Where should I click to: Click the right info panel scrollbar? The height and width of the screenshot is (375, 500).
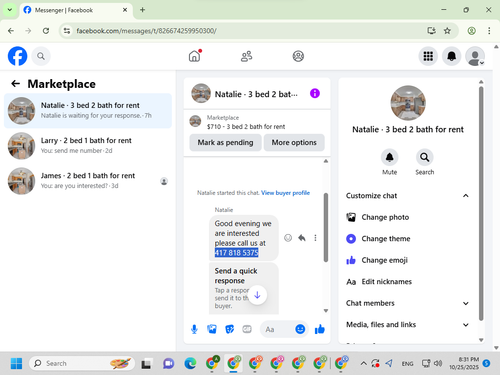coord(481,203)
